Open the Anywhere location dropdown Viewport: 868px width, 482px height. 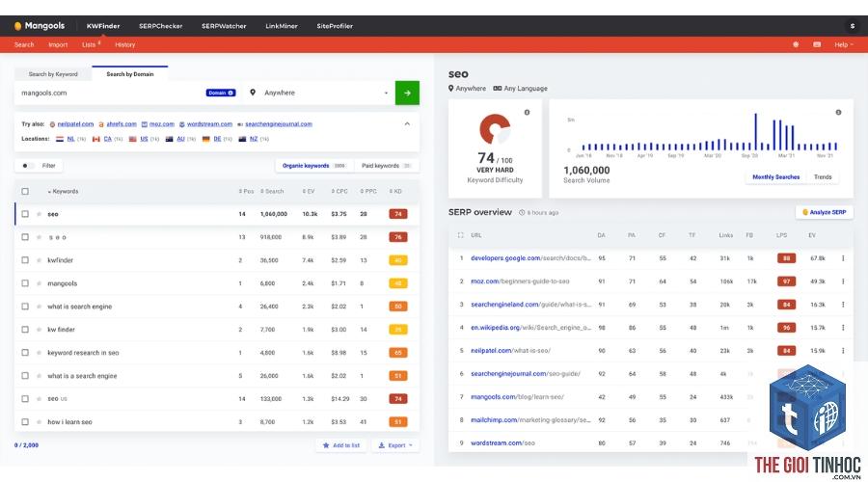[x=319, y=93]
